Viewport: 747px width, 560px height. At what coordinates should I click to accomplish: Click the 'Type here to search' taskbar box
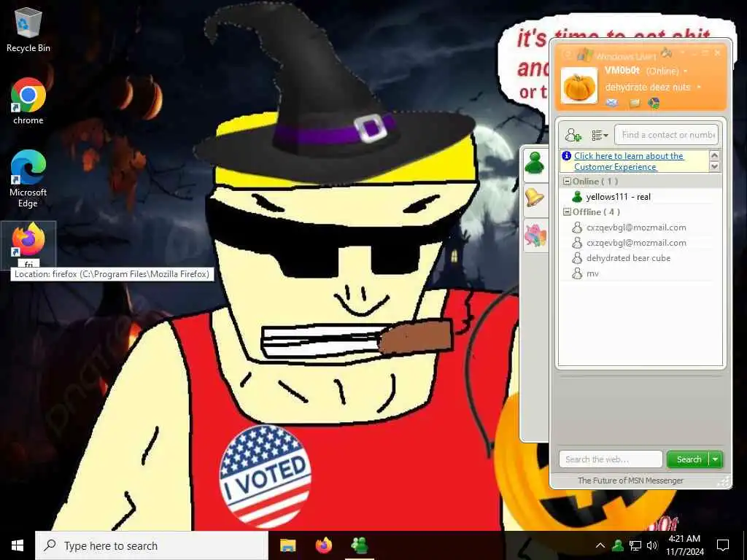152,545
